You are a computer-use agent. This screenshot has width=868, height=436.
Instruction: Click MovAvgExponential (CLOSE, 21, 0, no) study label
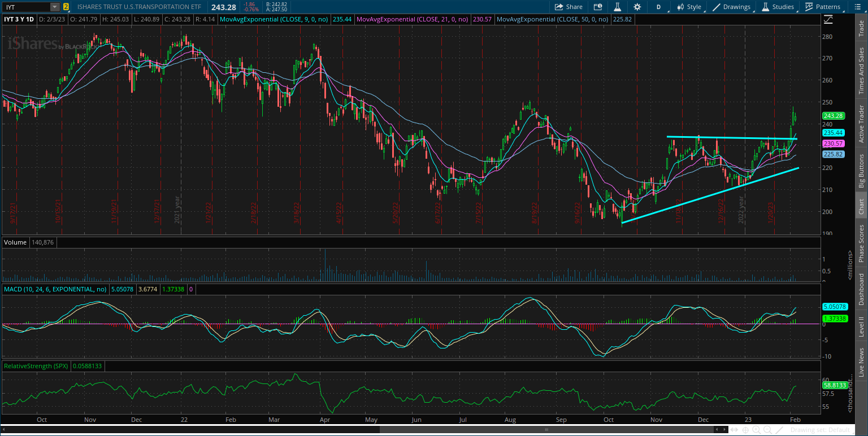pyautogui.click(x=413, y=19)
